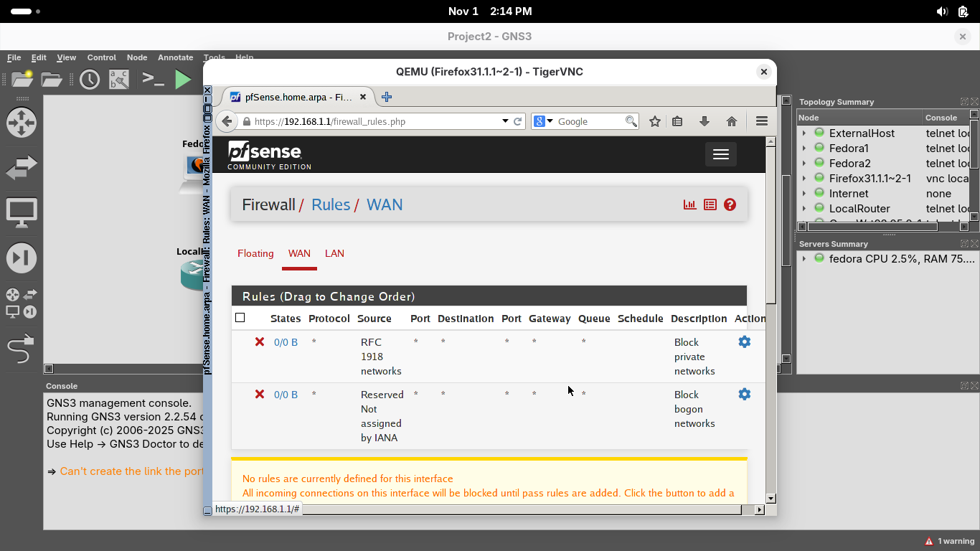Viewport: 980px width, 551px height.
Task: Click gear icon for Block private networks
Action: coord(744,342)
